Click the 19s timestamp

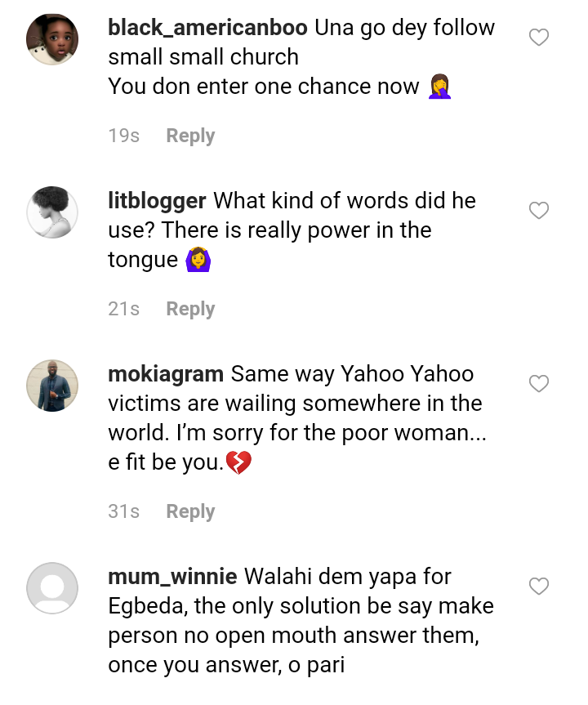tap(124, 136)
